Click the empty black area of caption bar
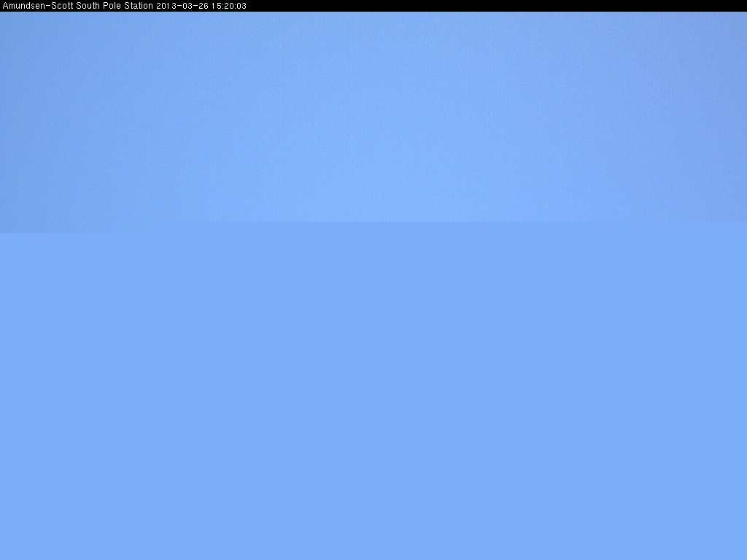 tap(496, 6)
